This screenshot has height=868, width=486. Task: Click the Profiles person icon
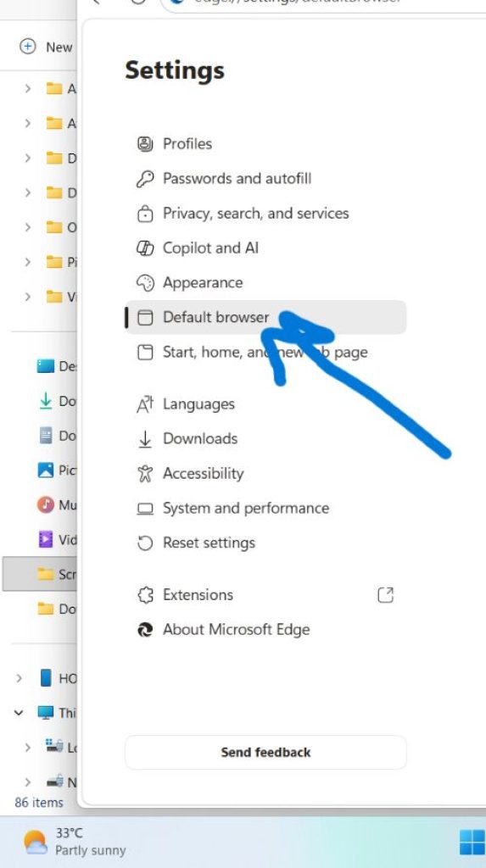coord(145,144)
